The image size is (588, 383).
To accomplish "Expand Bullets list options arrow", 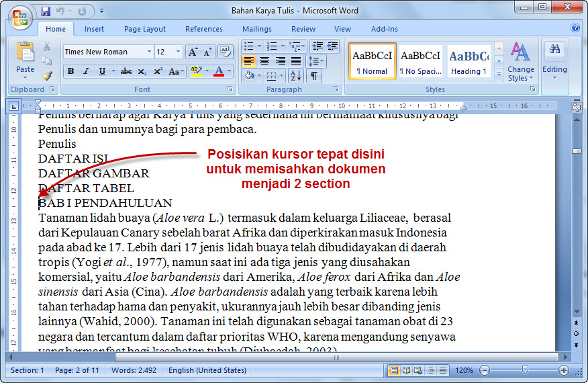I will coord(259,46).
